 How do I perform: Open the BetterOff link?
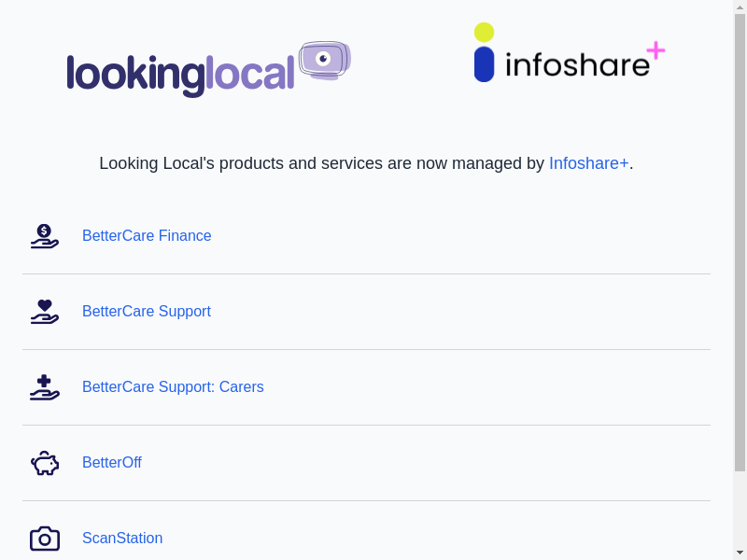(112, 463)
